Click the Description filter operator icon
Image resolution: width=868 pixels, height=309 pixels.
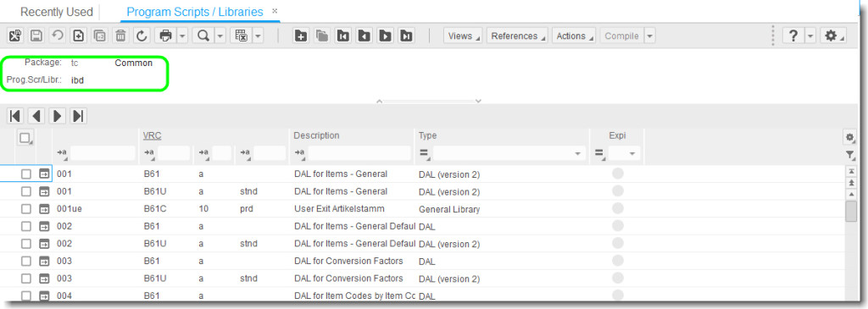[299, 154]
